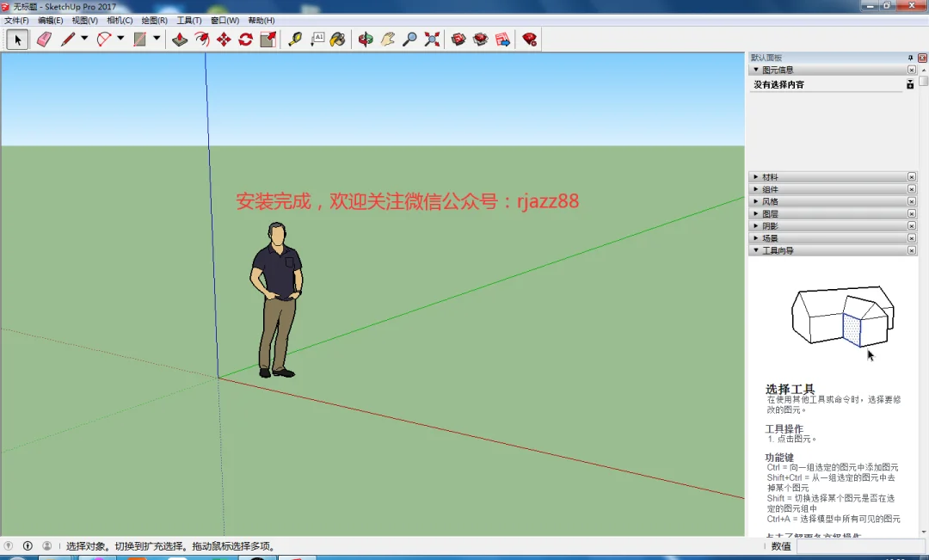Image resolution: width=929 pixels, height=560 pixels.
Task: Open the line tool dropdown arrow
Action: (84, 39)
